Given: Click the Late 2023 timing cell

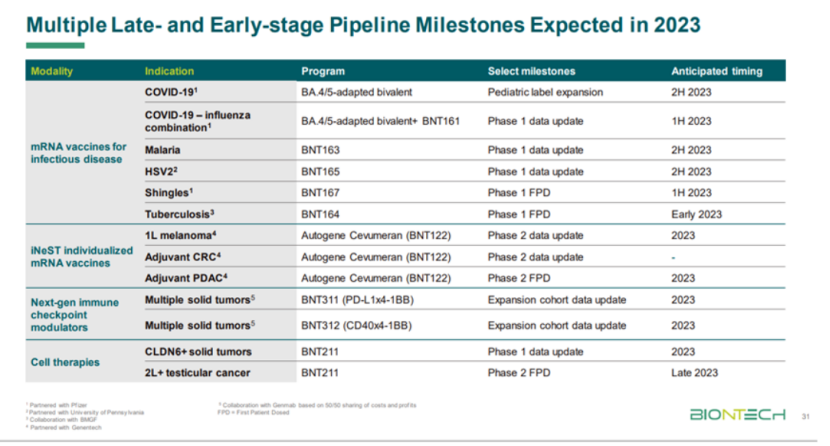Looking at the screenshot, I should [x=694, y=372].
